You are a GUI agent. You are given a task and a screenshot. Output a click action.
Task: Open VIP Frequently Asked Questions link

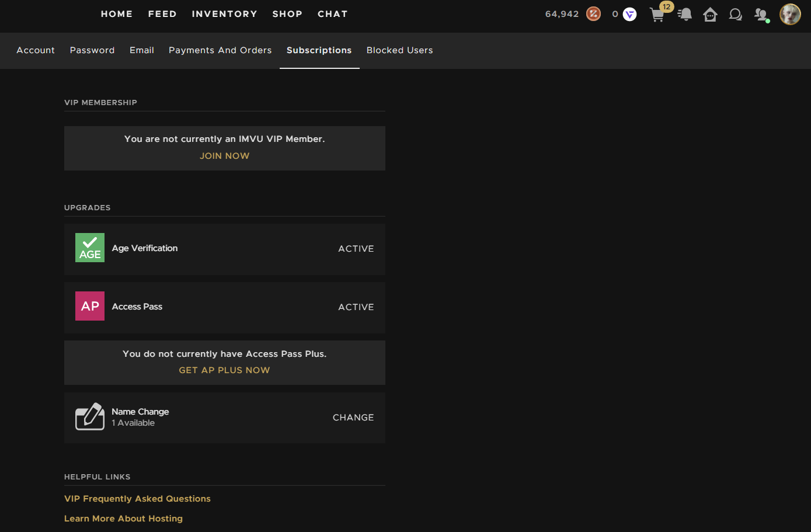point(137,499)
